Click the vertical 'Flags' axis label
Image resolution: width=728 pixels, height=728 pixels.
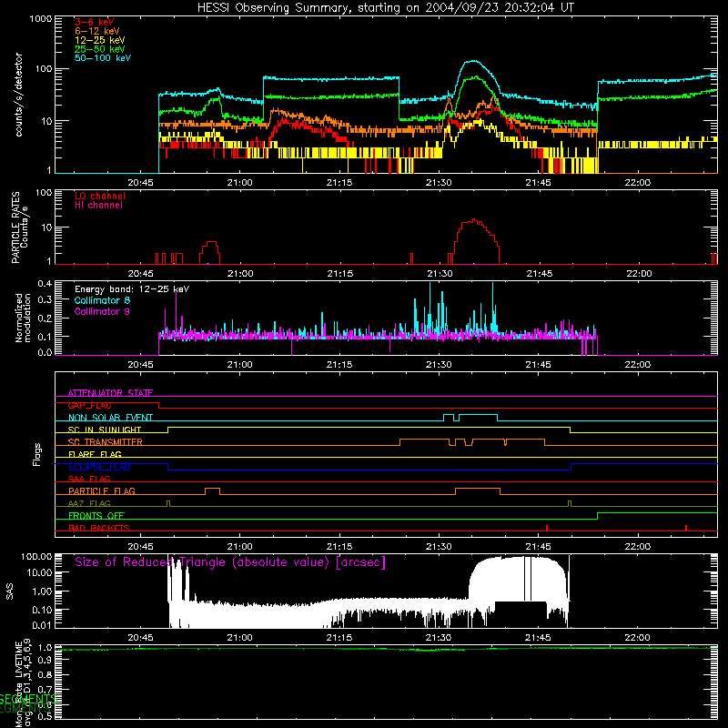pos(36,454)
